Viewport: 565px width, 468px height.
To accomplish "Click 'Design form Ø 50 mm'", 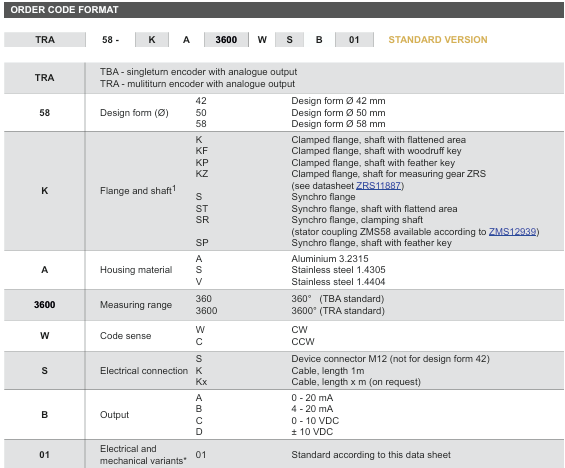I will (x=338, y=113).
